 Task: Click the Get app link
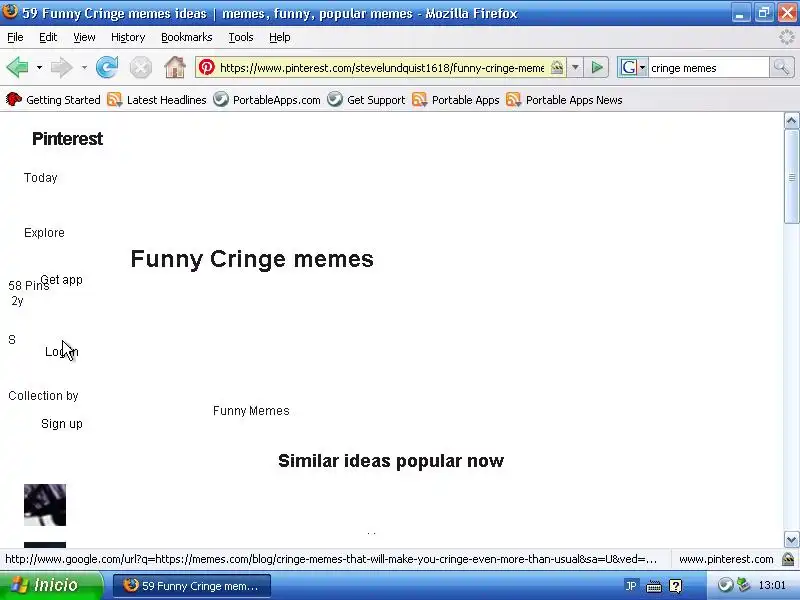[61, 280]
